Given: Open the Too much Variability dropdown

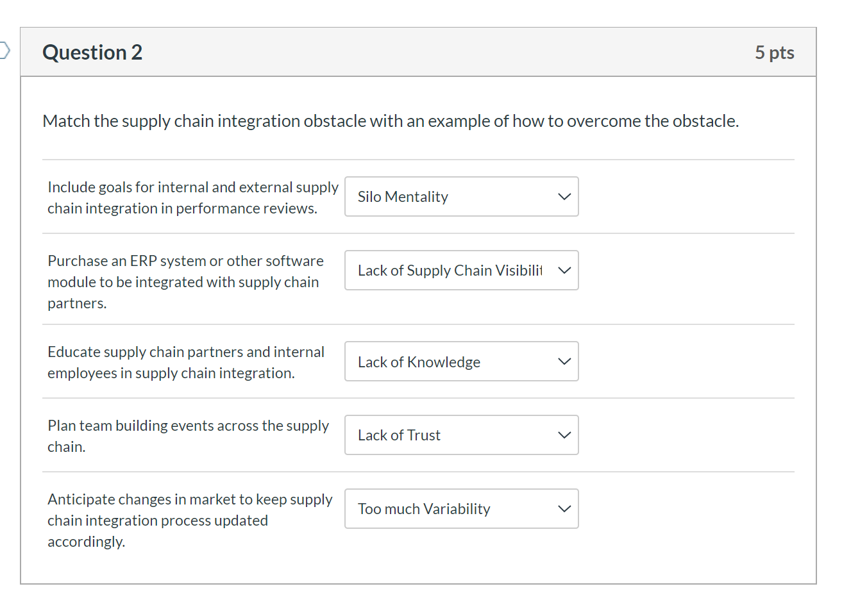Looking at the screenshot, I should click(x=461, y=508).
